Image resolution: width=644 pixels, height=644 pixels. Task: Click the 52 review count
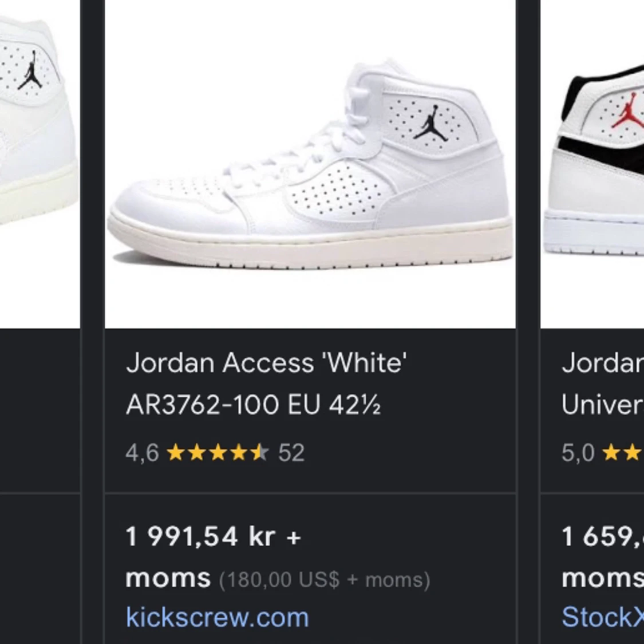click(292, 453)
